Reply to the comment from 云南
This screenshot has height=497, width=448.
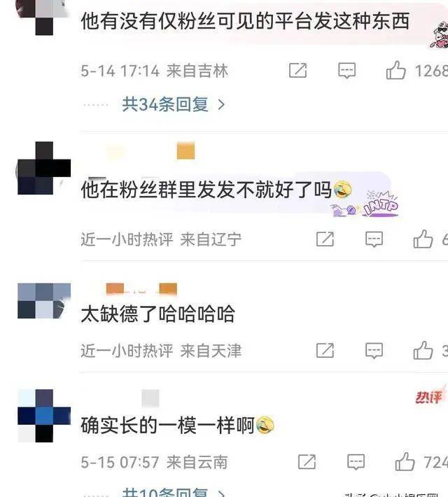click(x=356, y=462)
